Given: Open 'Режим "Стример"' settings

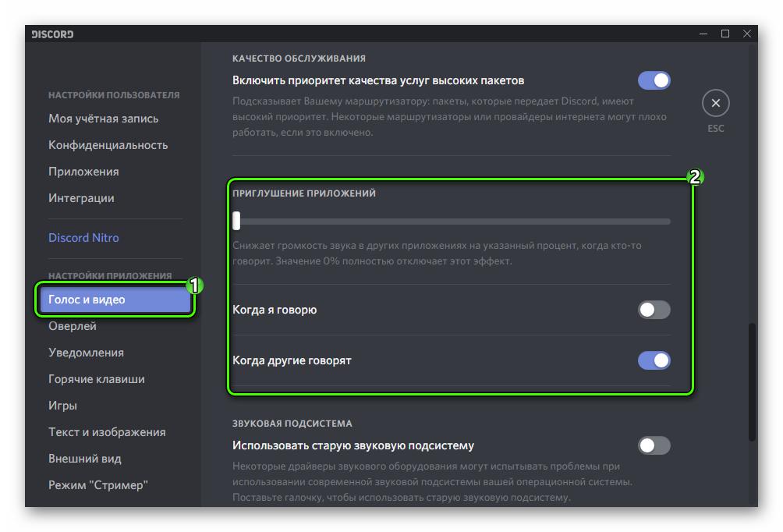Looking at the screenshot, I should point(98,484).
